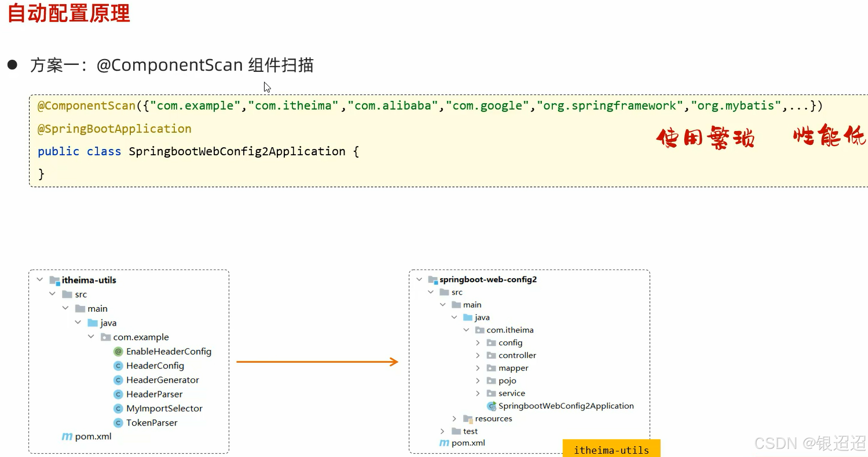Image resolution: width=868 pixels, height=457 pixels.
Task: Click the Maven icon beside itheima-utils pom.xml
Action: coord(67,437)
